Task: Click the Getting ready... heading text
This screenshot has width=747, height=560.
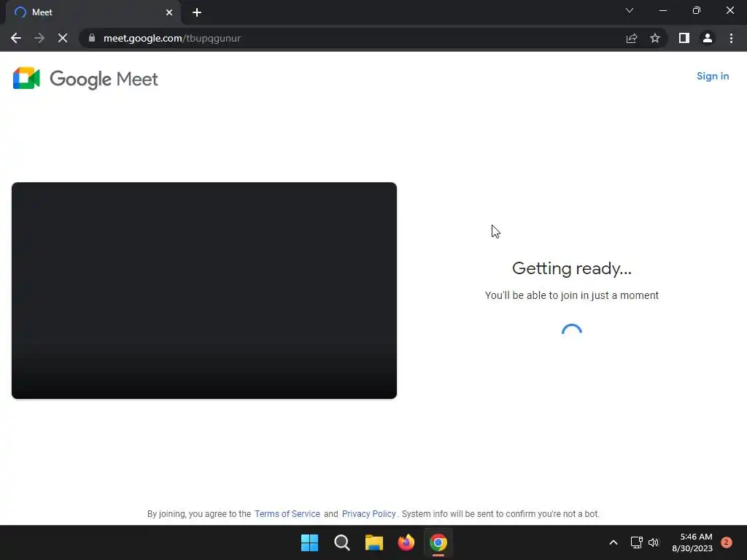Action: point(572,268)
